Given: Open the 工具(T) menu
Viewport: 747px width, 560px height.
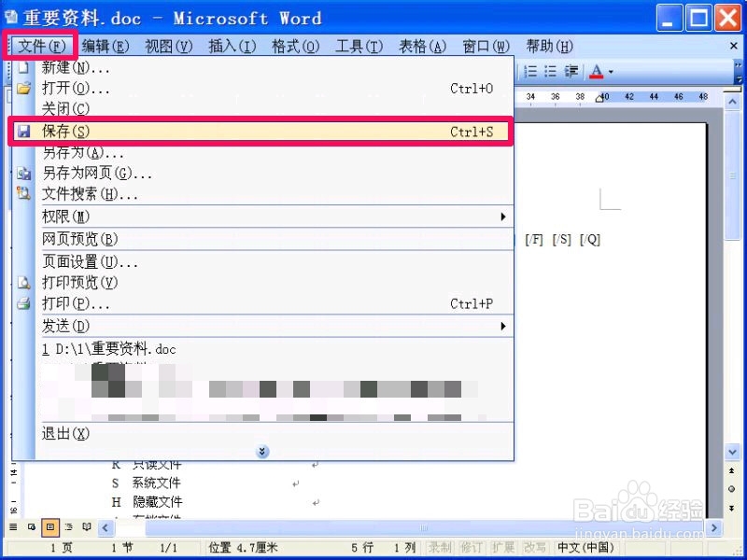Looking at the screenshot, I should (x=359, y=46).
